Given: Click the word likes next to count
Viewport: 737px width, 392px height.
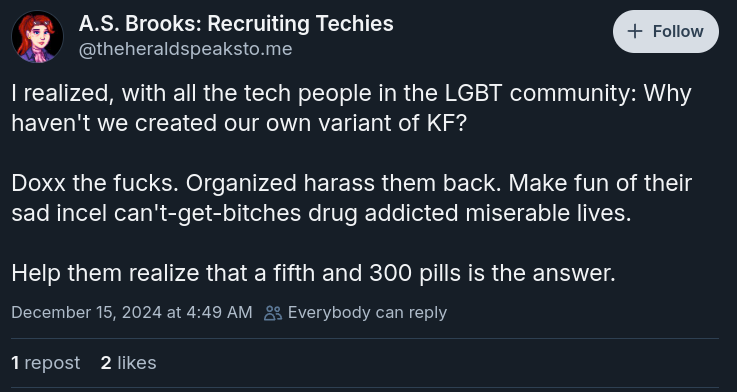Looking at the screenshot, I should 137,363.
